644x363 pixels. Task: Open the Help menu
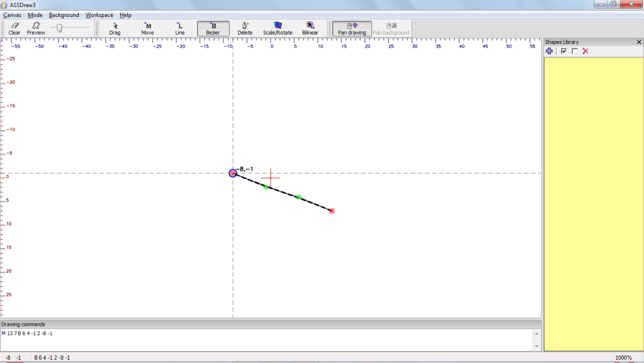point(125,14)
